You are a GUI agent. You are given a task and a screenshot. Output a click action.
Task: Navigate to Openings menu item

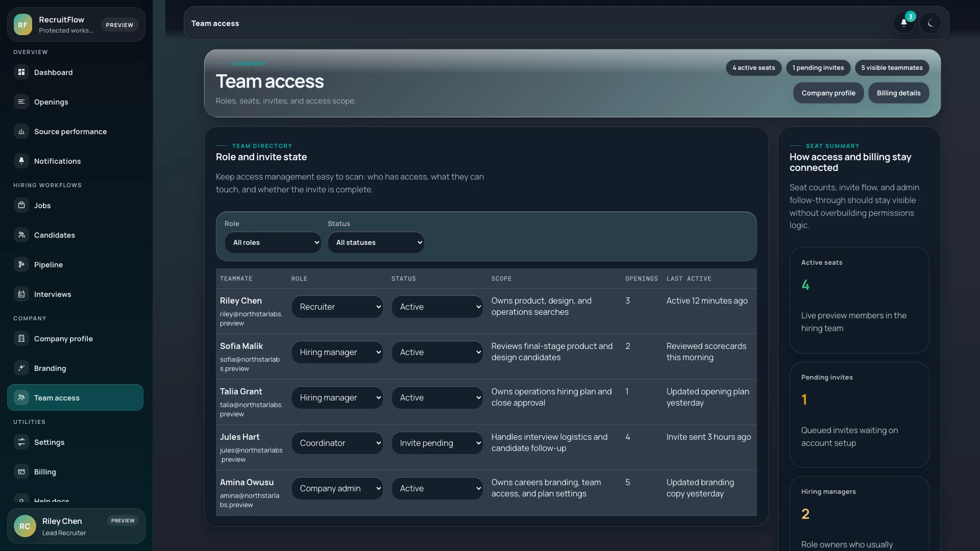pyautogui.click(x=75, y=102)
